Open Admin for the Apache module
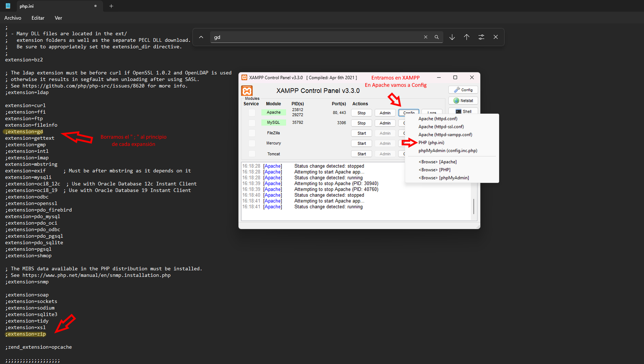 point(385,113)
